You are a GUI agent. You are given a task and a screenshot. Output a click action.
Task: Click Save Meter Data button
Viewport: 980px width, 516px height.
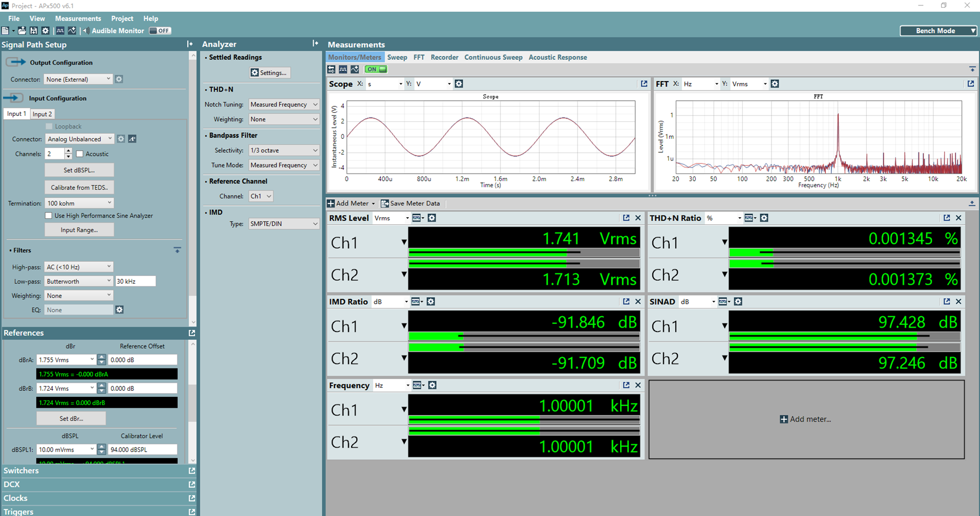tap(411, 204)
